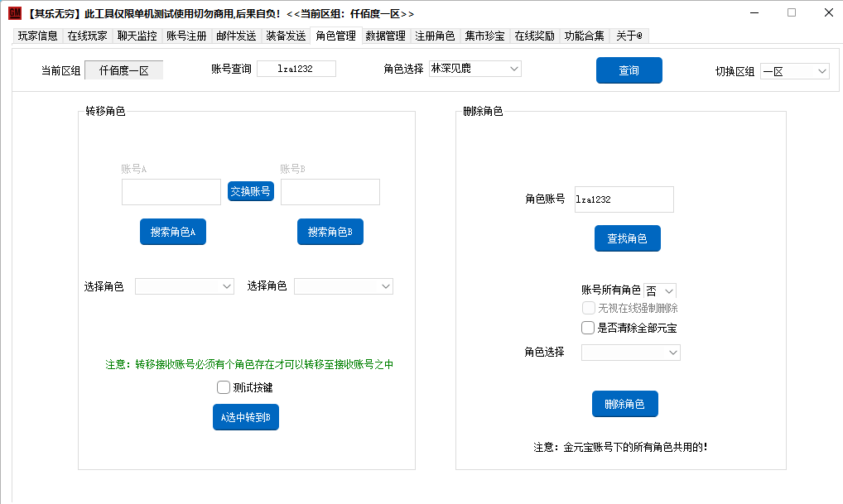The height and width of the screenshot is (504, 843).
Task: Enable the 测试按键 checkbox
Action: point(224,387)
